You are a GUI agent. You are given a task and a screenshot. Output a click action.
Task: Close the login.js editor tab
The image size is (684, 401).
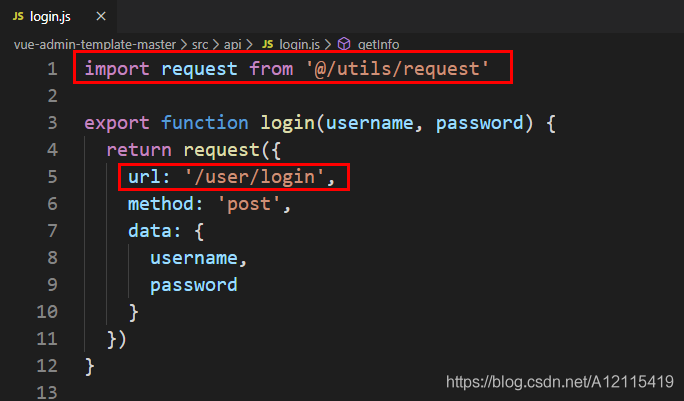[101, 17]
